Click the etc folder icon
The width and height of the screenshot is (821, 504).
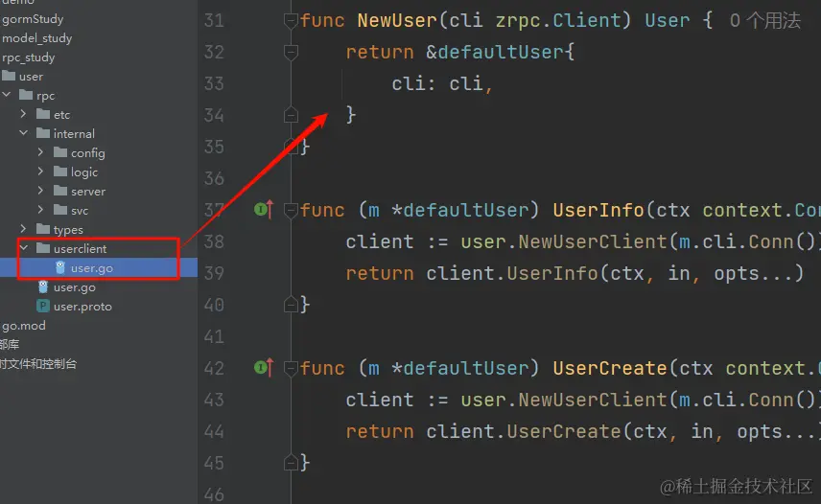coord(43,114)
